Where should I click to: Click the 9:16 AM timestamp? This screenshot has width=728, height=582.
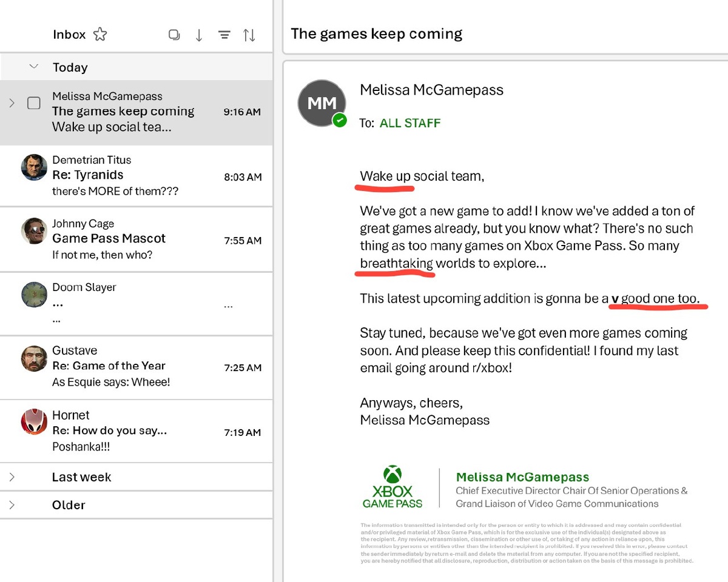242,112
